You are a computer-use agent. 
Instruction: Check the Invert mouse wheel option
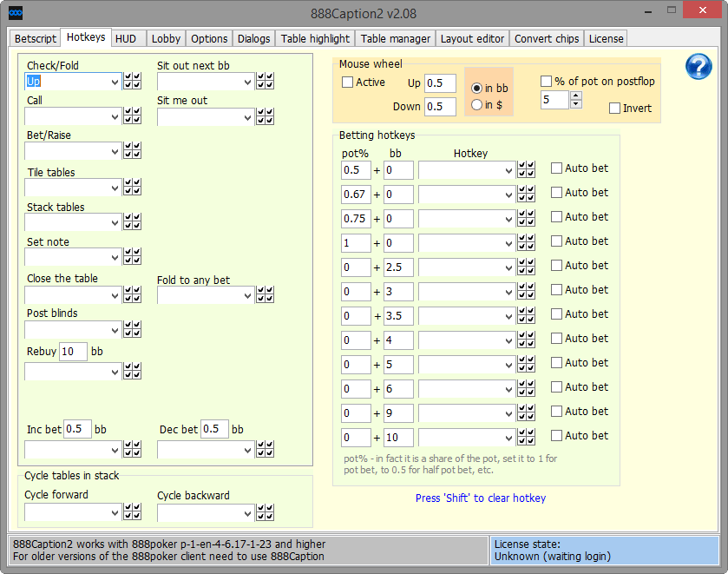(x=614, y=109)
